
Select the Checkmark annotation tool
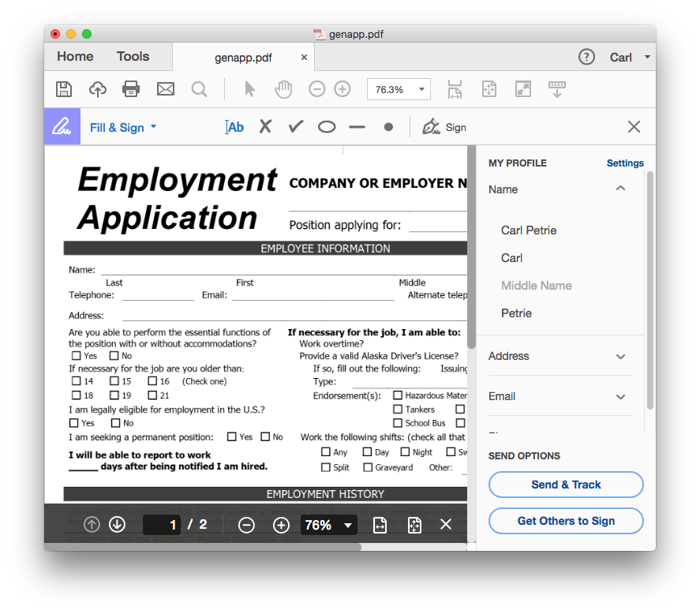pyautogui.click(x=295, y=126)
